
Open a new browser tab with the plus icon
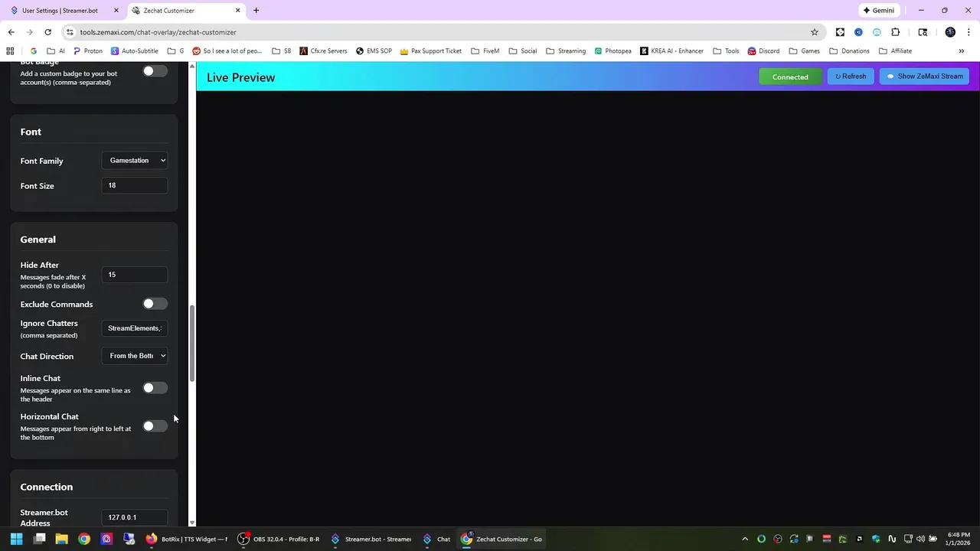tap(256, 11)
